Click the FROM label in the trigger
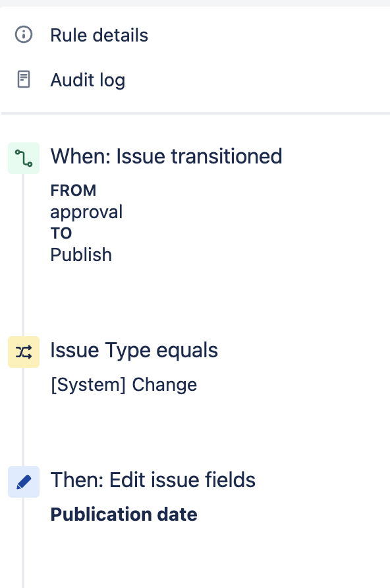The width and height of the screenshot is (390, 588). tap(73, 190)
